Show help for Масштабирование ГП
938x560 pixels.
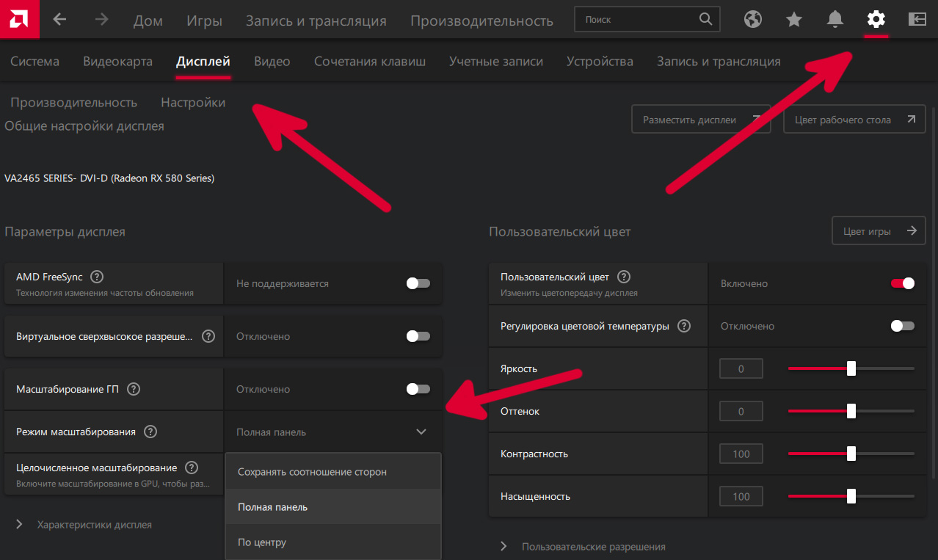(134, 389)
